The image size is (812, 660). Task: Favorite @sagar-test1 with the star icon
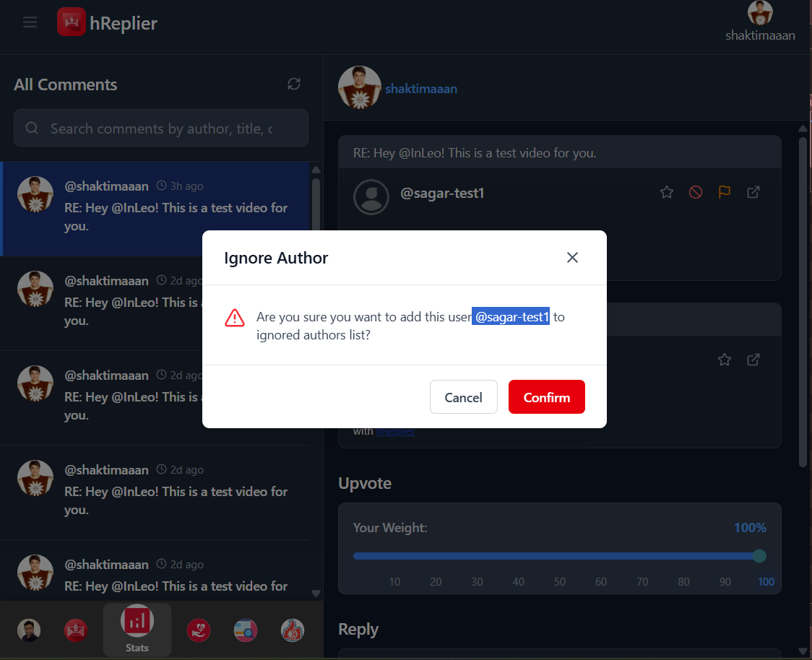pos(667,193)
